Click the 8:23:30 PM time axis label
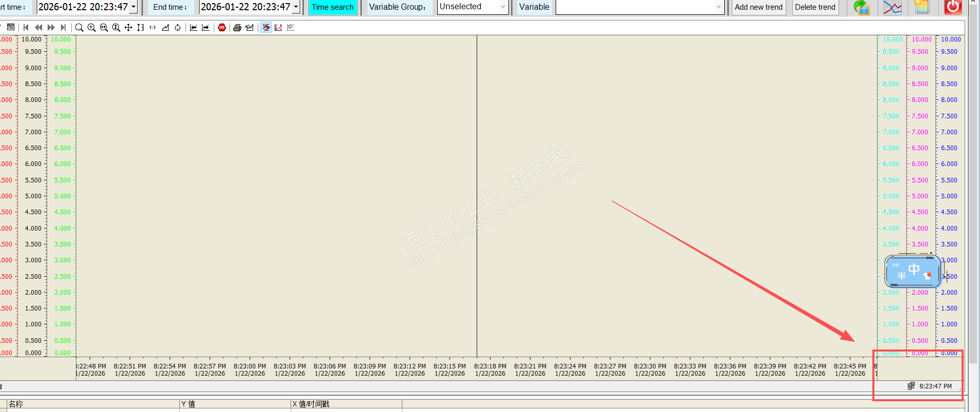This screenshot has height=412, width=980. coord(650,366)
